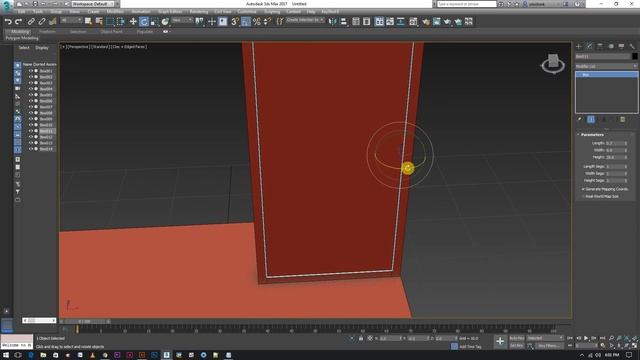The height and width of the screenshot is (360, 640).
Task: Open the Modifier List dropdown
Action: coord(606,66)
